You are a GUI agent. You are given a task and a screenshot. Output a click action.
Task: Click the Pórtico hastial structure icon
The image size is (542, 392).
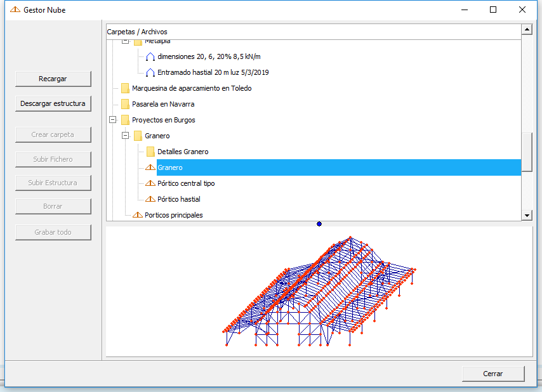click(x=150, y=199)
